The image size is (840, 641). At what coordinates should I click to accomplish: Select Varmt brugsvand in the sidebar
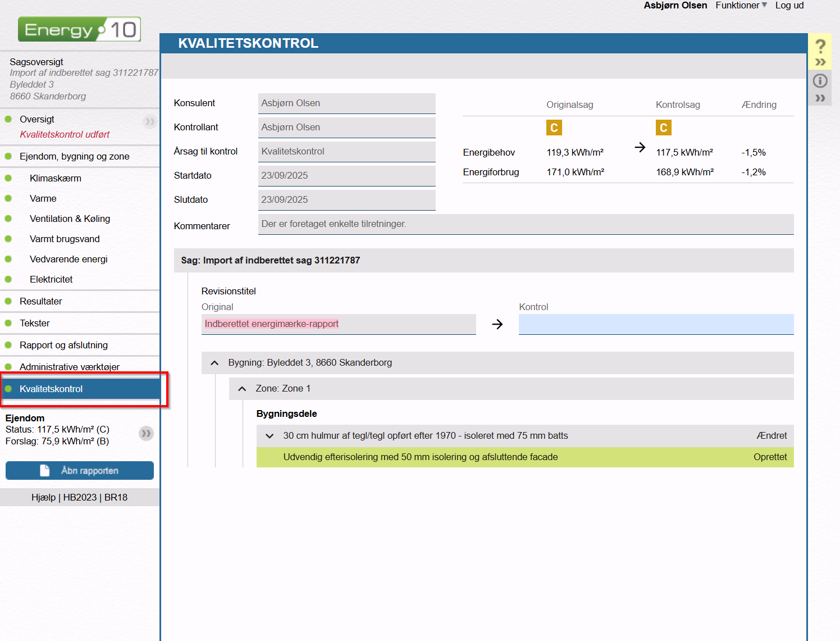click(x=65, y=239)
